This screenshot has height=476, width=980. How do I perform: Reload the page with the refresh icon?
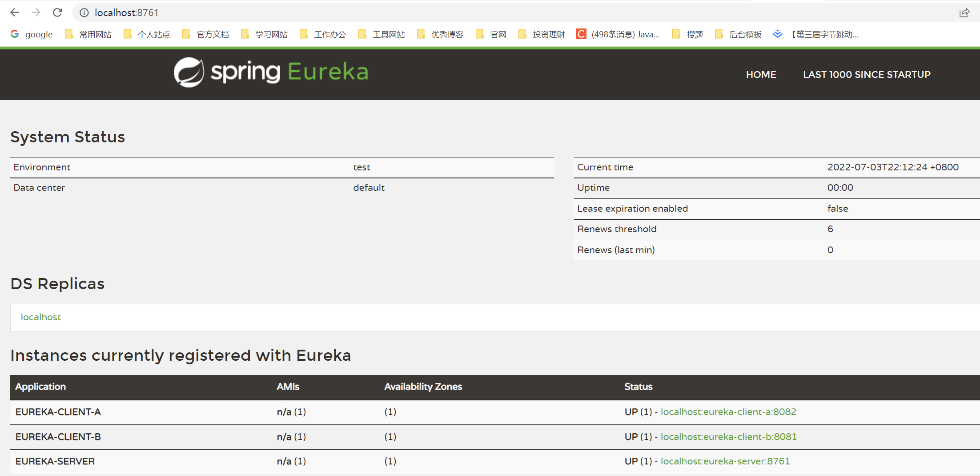point(57,12)
